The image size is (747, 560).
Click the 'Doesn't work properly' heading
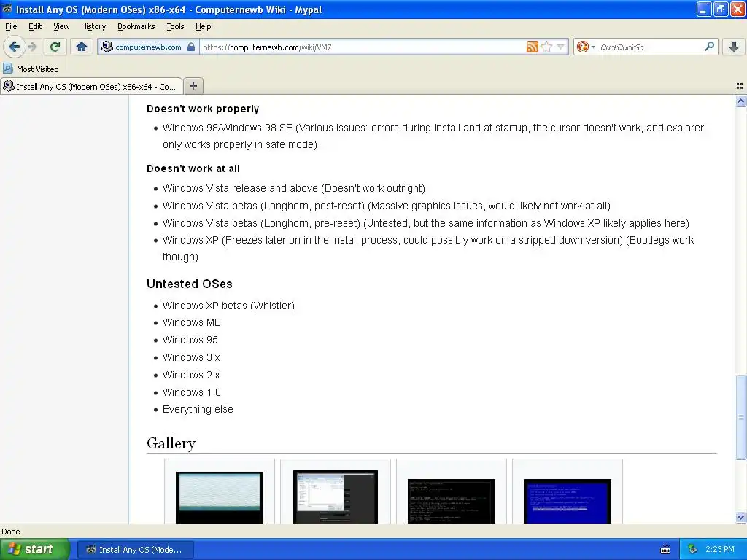203,109
